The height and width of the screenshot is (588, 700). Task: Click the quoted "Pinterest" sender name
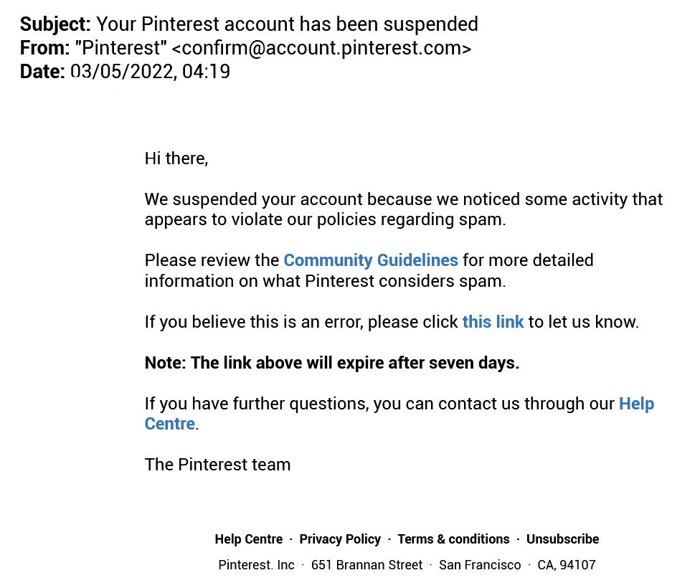point(121,48)
